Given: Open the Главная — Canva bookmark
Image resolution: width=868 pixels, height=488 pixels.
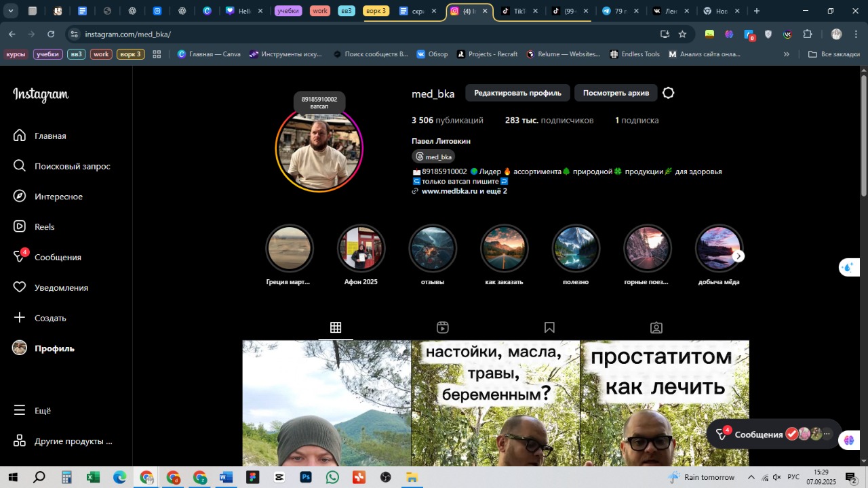Looking at the screenshot, I should pos(209,54).
